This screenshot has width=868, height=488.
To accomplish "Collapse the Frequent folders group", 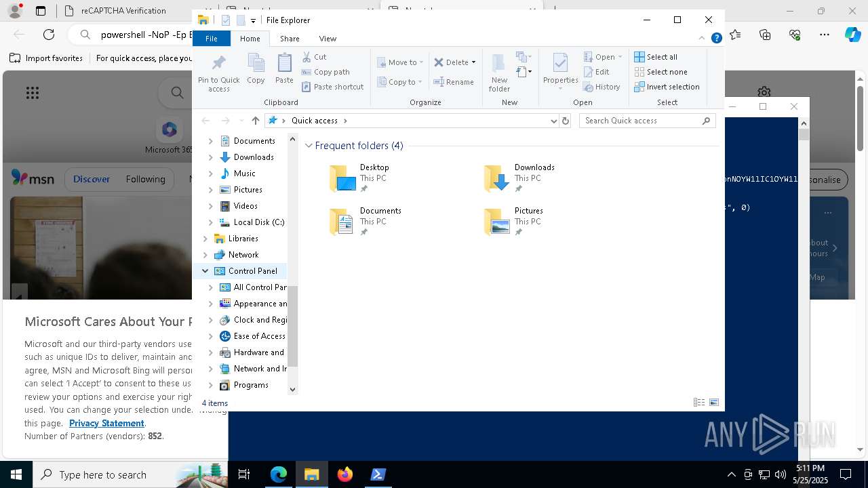I will coord(309,146).
